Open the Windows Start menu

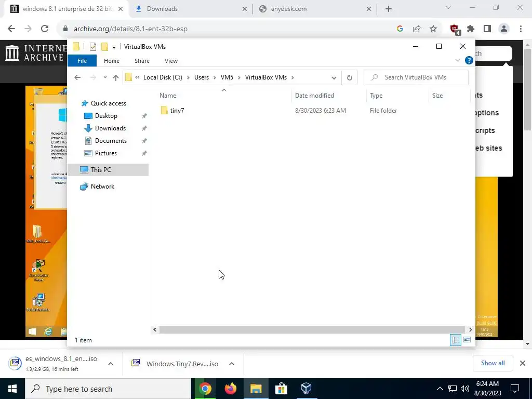pyautogui.click(x=12, y=389)
